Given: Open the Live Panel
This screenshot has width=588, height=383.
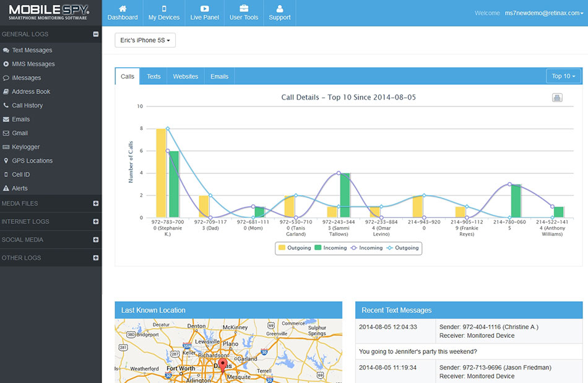Looking at the screenshot, I should [x=204, y=13].
